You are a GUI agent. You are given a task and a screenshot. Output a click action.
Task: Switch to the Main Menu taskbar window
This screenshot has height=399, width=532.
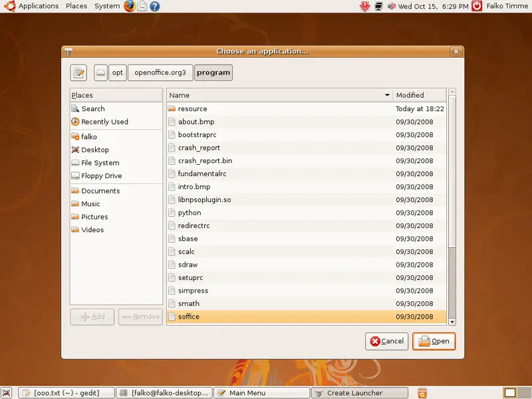click(x=261, y=393)
